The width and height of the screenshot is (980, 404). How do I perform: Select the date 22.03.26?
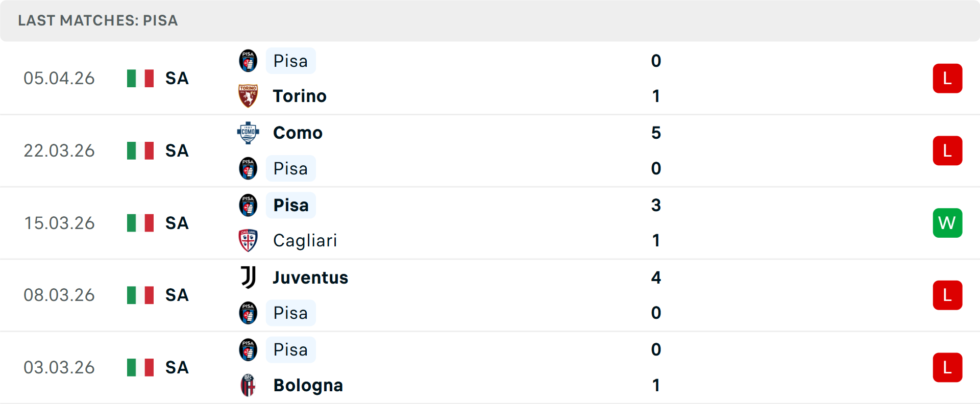click(59, 150)
